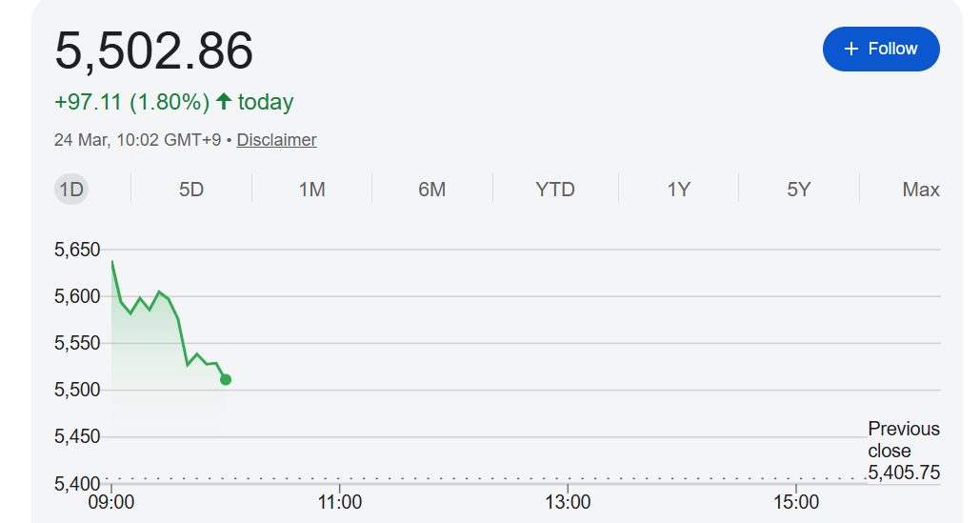Click the green up arrow icon
980x523 pixels.
(x=224, y=102)
